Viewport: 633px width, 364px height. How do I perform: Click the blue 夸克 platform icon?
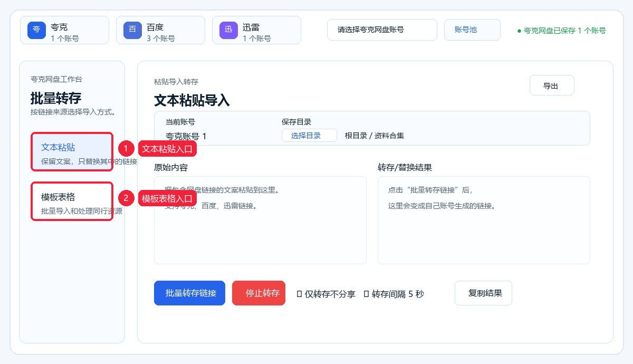point(36,30)
